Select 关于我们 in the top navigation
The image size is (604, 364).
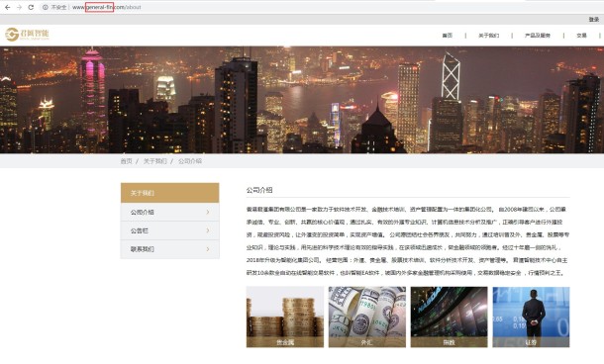488,36
